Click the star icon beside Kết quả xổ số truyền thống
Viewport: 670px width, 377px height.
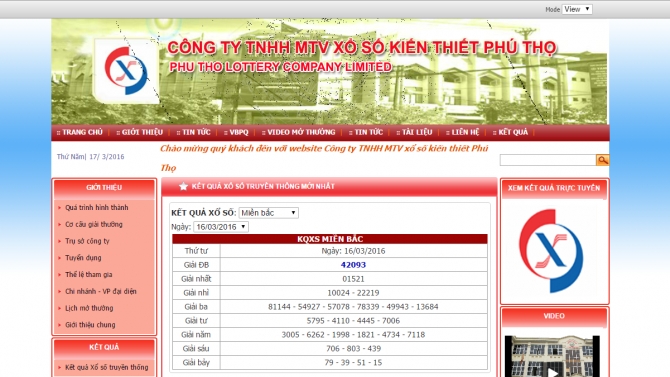(183, 186)
